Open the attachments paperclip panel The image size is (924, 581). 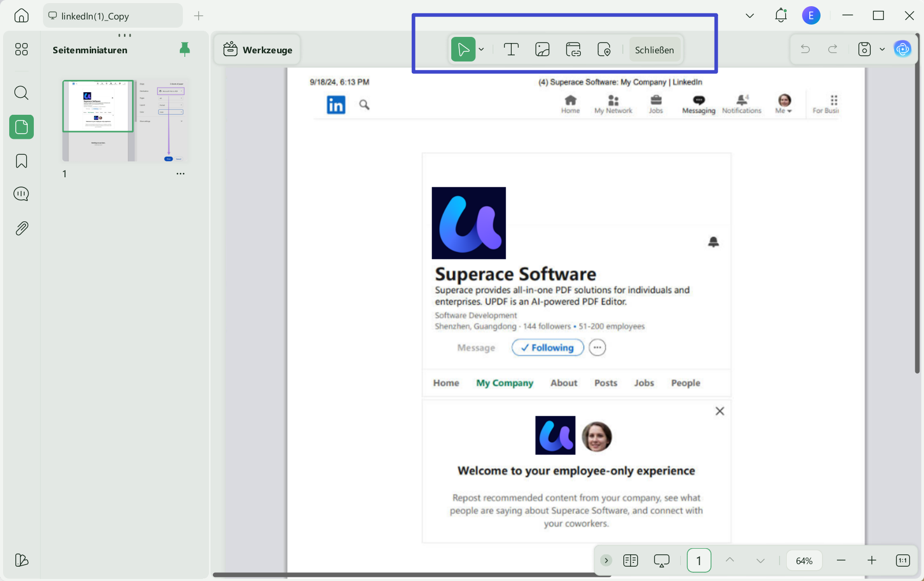click(x=22, y=229)
